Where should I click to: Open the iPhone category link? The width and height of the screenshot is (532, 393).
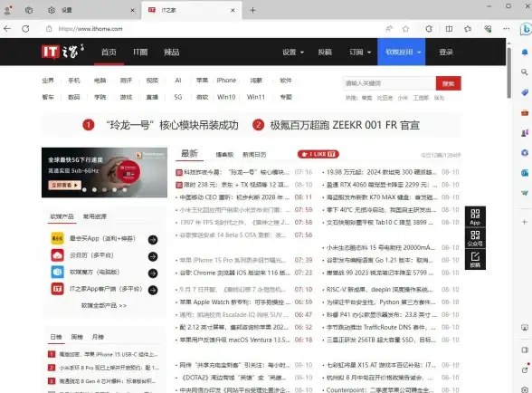(x=226, y=81)
